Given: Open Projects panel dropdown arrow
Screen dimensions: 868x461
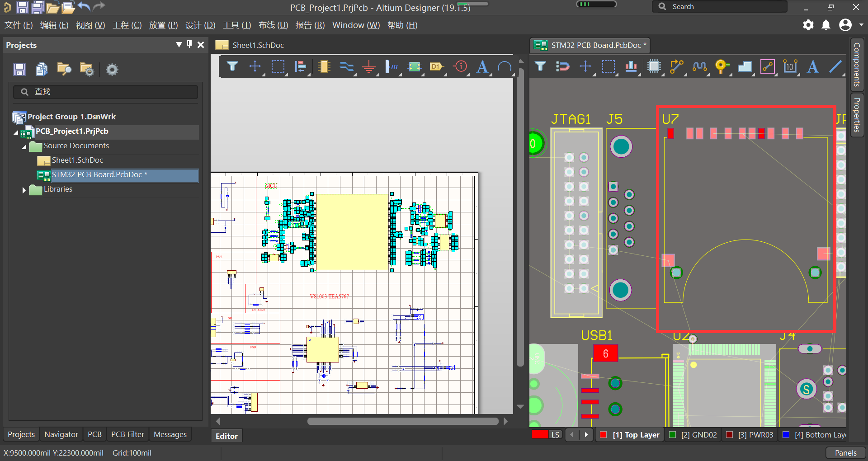Looking at the screenshot, I should 179,44.
